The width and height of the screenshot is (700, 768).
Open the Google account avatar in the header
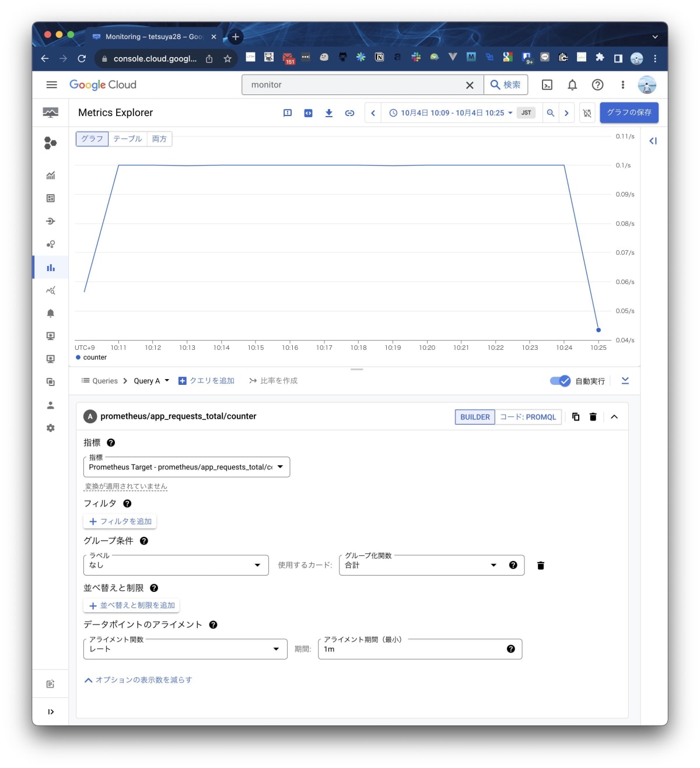[x=647, y=85]
